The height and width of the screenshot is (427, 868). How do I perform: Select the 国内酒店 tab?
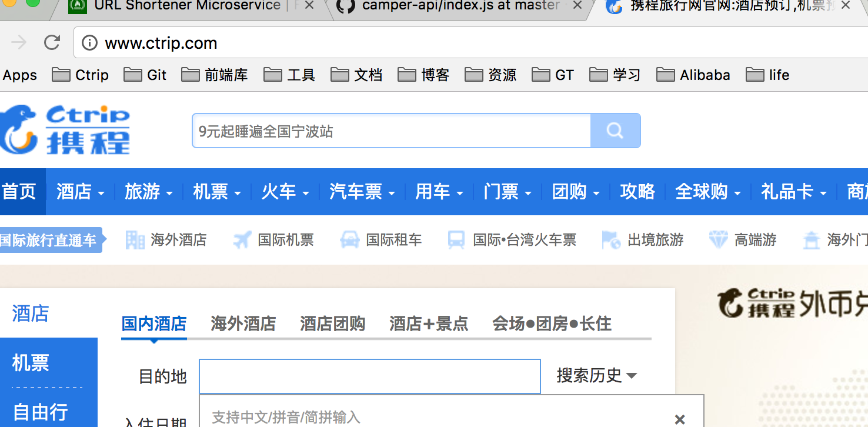click(x=154, y=324)
